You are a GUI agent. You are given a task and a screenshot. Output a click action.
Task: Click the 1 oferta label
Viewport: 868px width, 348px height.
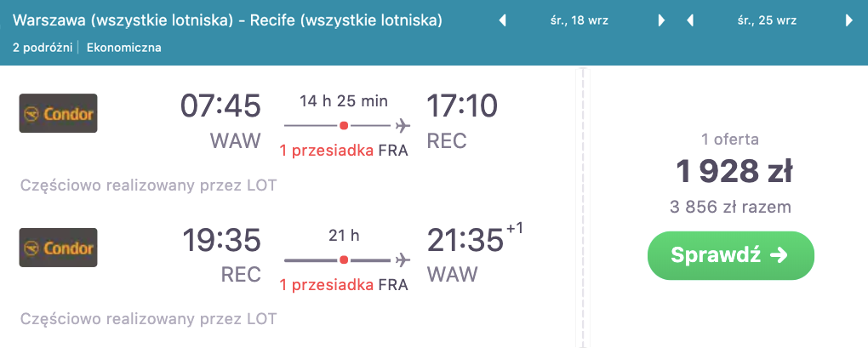[730, 140]
